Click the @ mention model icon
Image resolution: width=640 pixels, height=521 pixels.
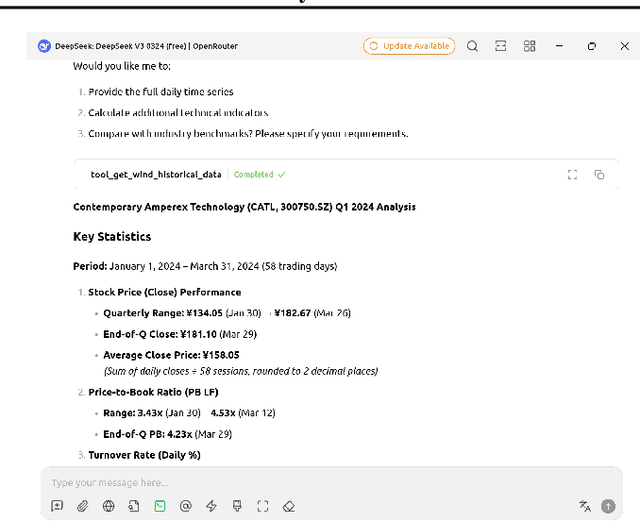click(x=185, y=506)
